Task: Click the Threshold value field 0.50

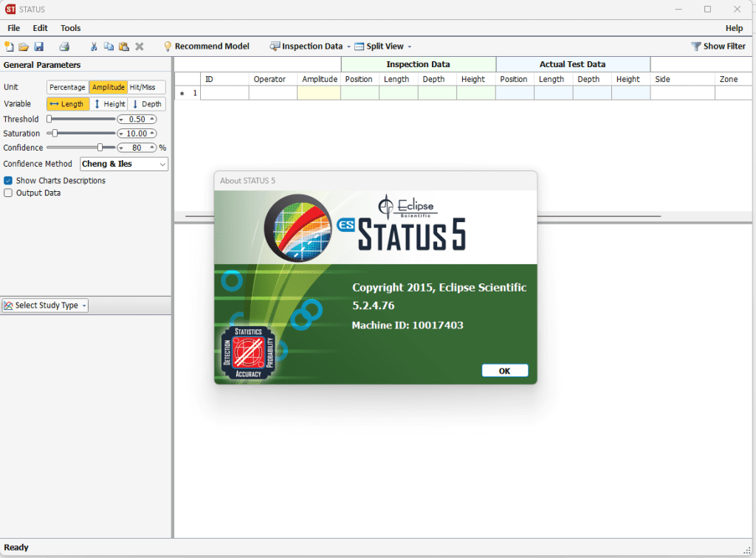Action: click(137, 119)
